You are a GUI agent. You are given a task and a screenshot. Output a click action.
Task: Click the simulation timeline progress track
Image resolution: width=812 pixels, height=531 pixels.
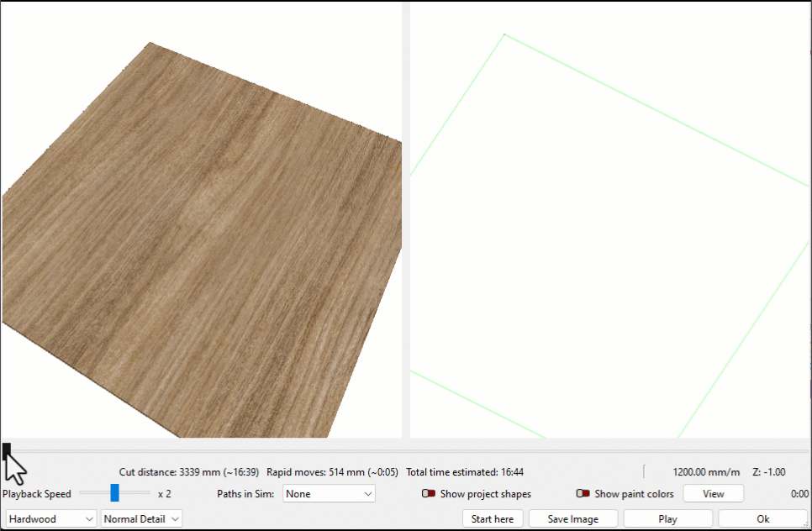pyautogui.click(x=403, y=451)
